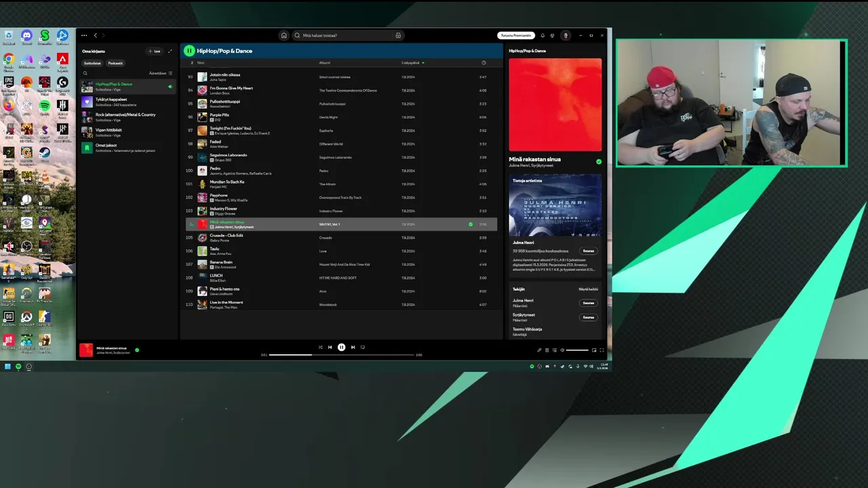868x488 pixels.
Task: Adjust the volume slider in the player bar
Action: pyautogui.click(x=577, y=350)
